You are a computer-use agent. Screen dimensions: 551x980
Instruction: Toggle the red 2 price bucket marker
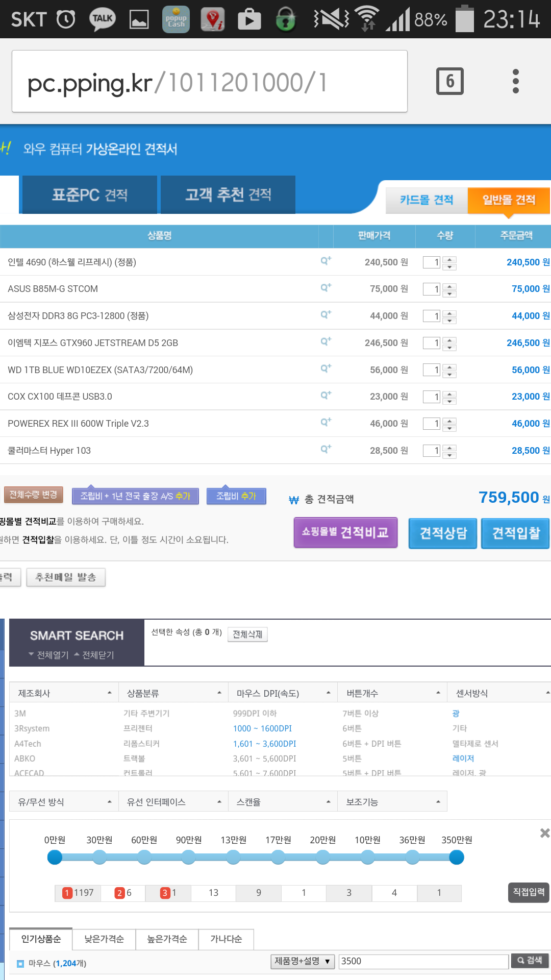119,893
